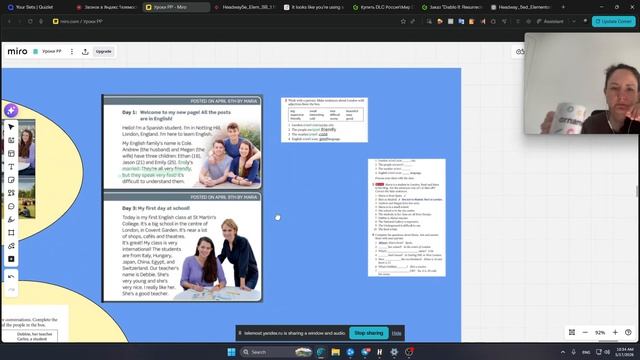Zoom out with the minus button
Screen dimensions: 640x360
[x=585, y=333]
